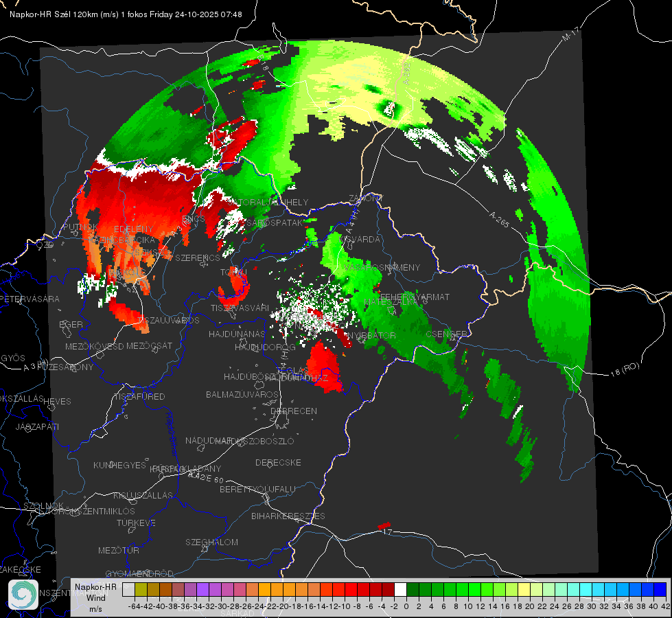Click the 42 value at the legend end
This screenshot has height=618, width=672.
click(666, 606)
